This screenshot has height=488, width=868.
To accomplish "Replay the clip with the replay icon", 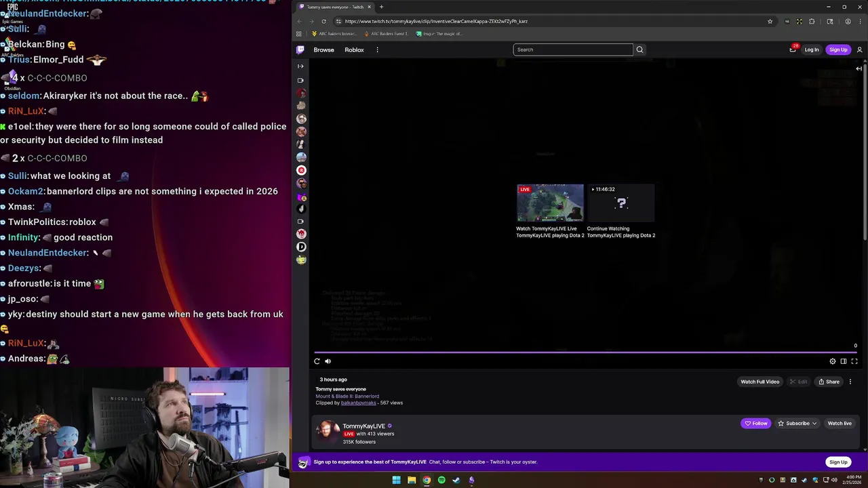I will (x=317, y=361).
